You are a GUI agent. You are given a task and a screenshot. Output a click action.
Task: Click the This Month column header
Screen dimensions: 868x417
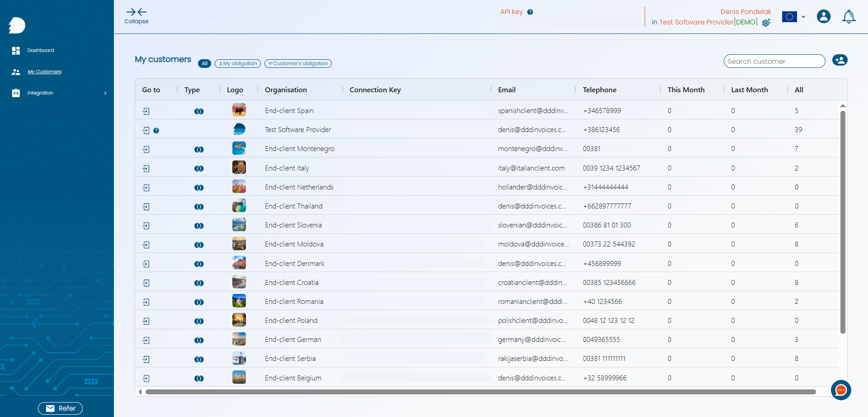(x=686, y=90)
